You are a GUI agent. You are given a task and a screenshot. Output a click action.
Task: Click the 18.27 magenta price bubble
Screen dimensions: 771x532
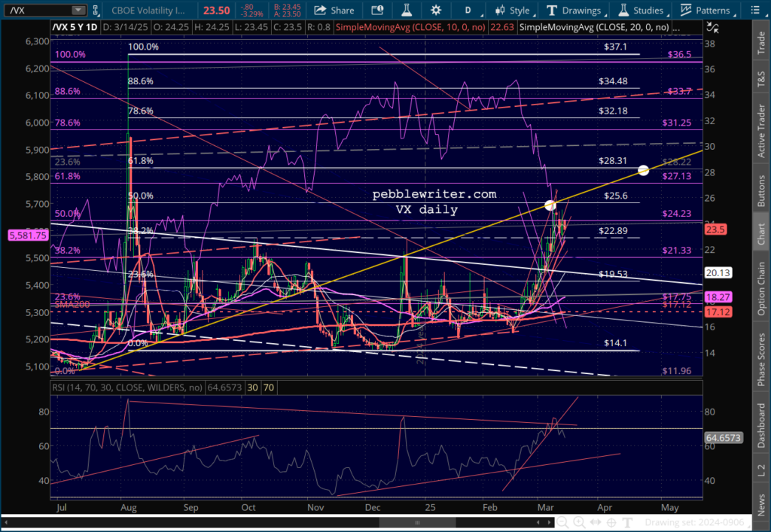pos(718,297)
